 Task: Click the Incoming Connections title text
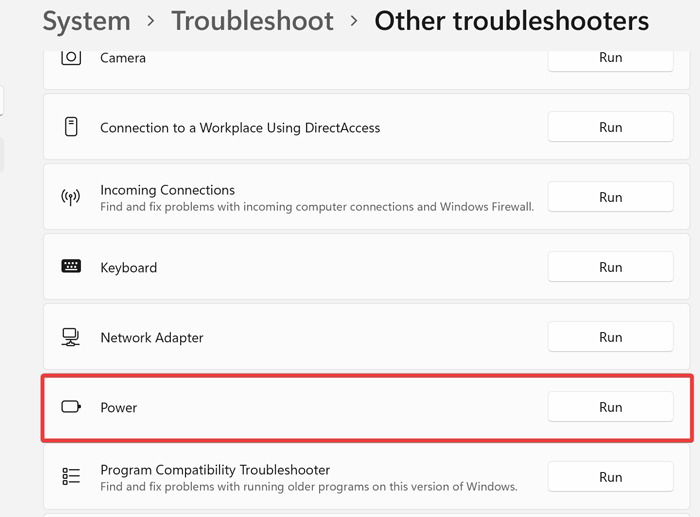[167, 190]
